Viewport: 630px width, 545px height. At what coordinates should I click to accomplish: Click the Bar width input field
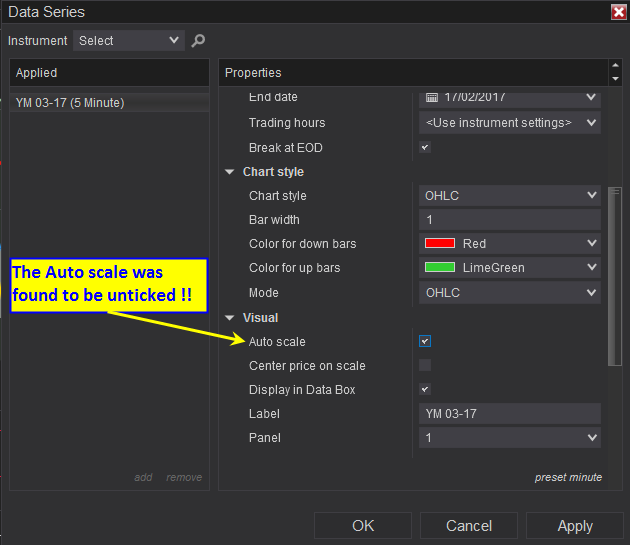[510, 219]
